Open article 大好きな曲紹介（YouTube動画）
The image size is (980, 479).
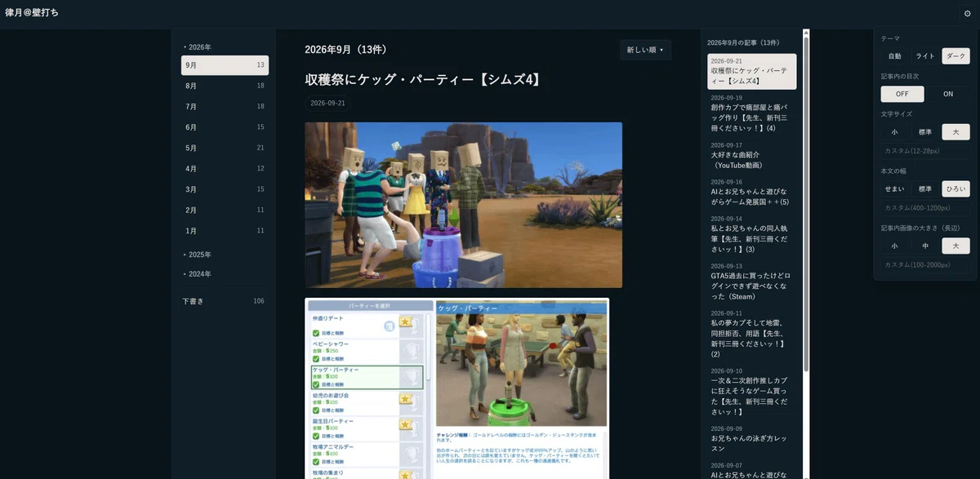click(x=751, y=155)
